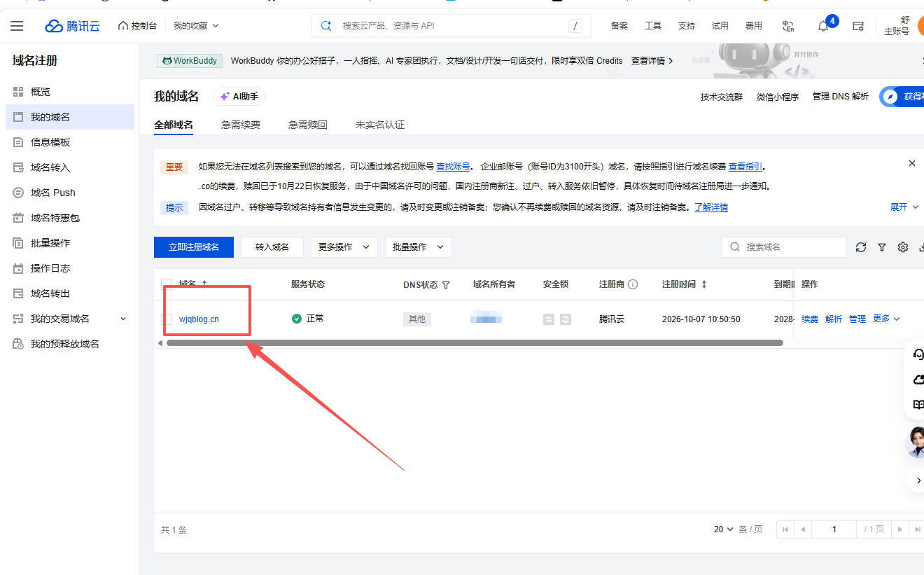Open the hamburger navigation menu

coord(17,26)
